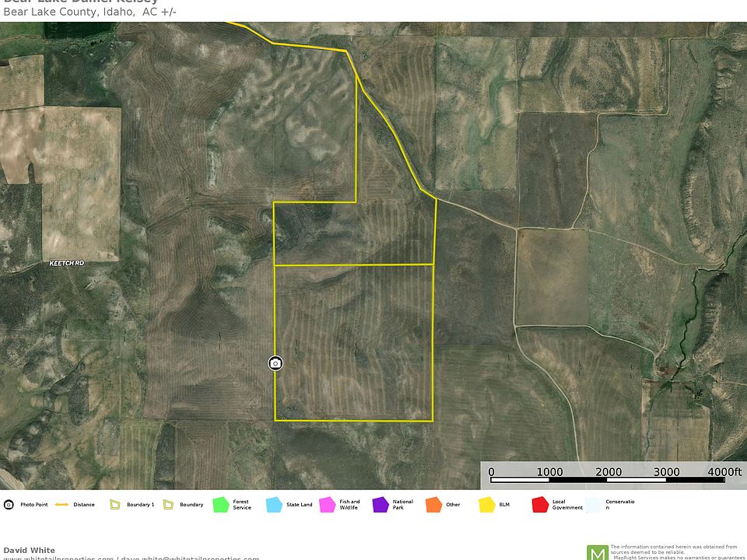
Task: Select the purple National Park swatch
Action: (381, 505)
